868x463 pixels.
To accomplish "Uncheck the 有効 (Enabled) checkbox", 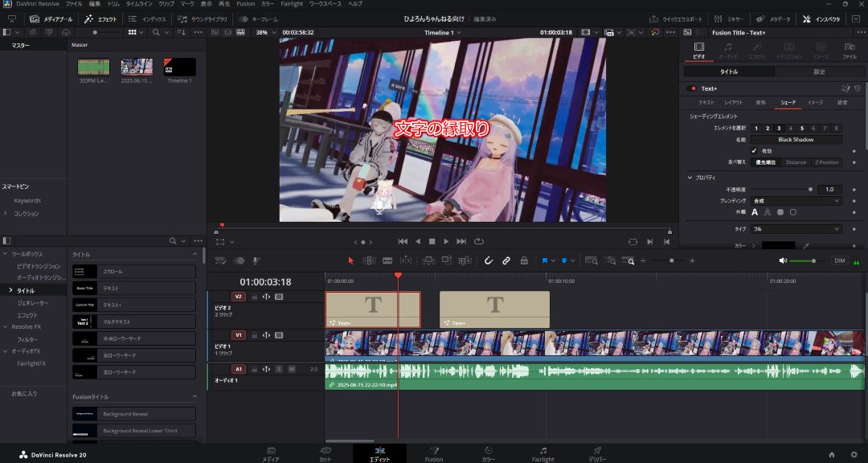I will click(x=754, y=150).
